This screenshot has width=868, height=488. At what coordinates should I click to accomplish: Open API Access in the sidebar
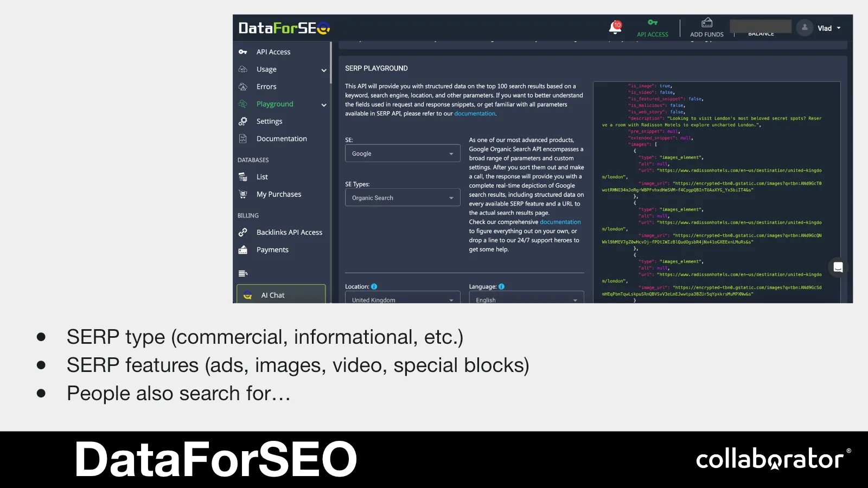tap(273, 52)
